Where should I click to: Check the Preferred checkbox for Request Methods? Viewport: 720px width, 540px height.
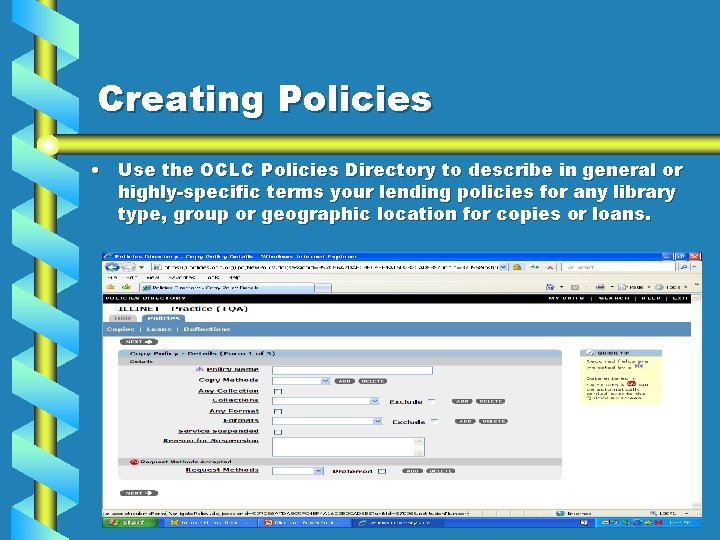click(382, 472)
